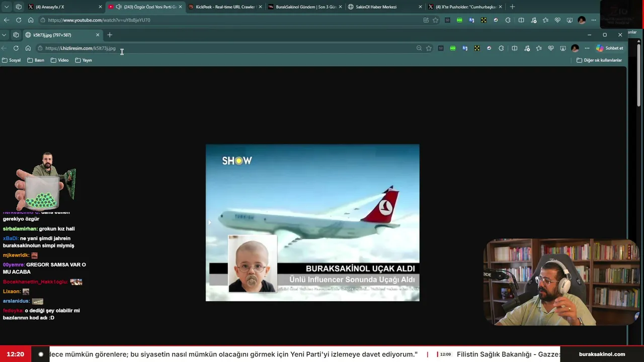Open split screen in the image window

pyautogui.click(x=514, y=48)
